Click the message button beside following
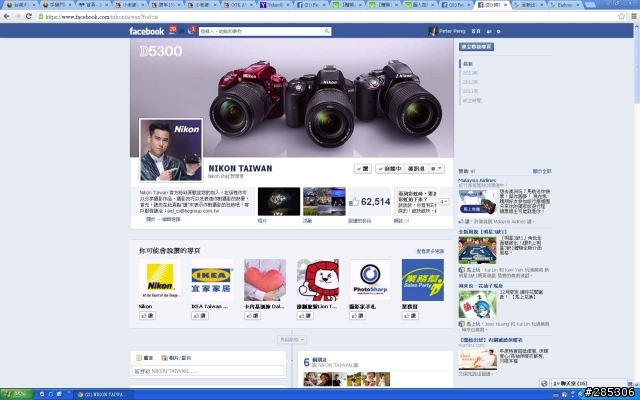The width and height of the screenshot is (640, 400). 416,169
